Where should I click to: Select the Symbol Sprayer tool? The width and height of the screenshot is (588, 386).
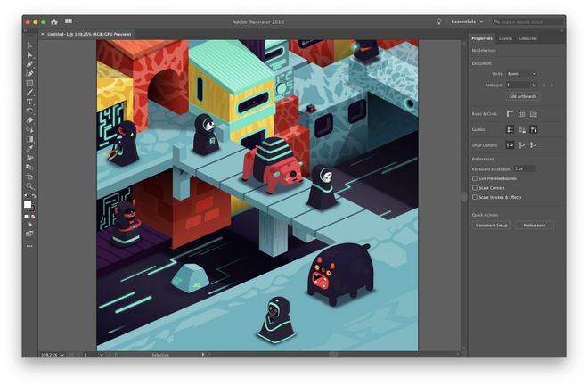tap(29, 158)
